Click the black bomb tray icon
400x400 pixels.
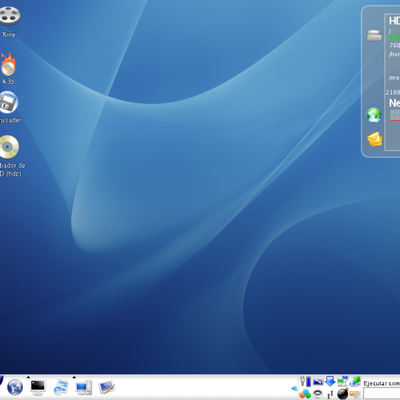[343, 394]
